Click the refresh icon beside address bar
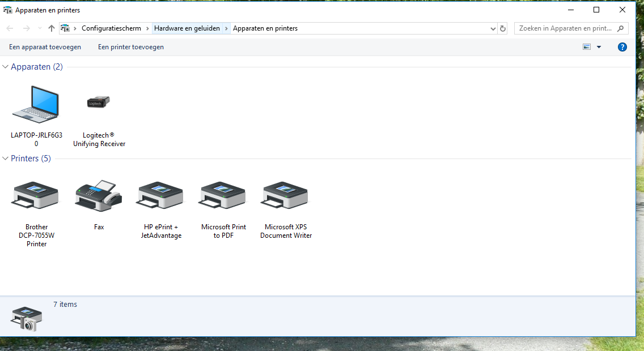The height and width of the screenshot is (351, 644). pos(503,28)
